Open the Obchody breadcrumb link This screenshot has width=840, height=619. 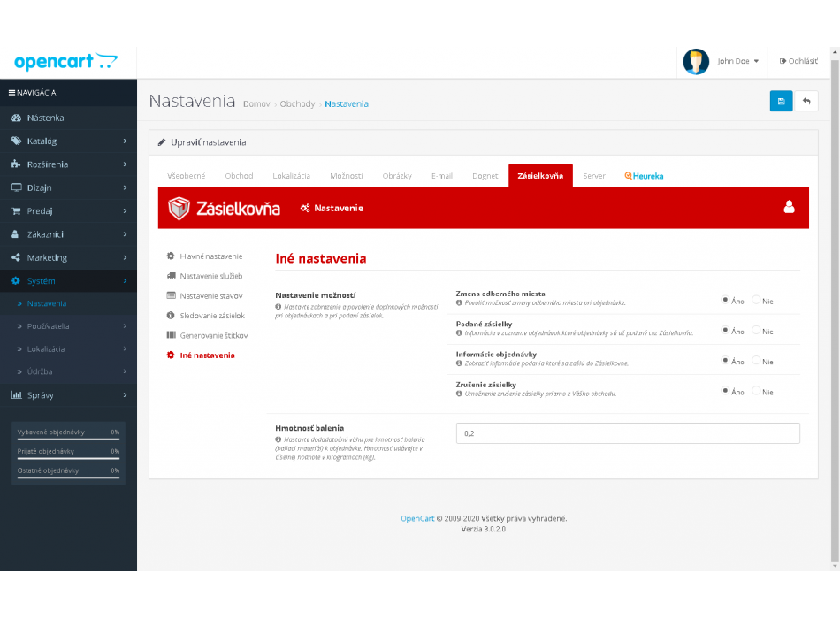tap(297, 104)
